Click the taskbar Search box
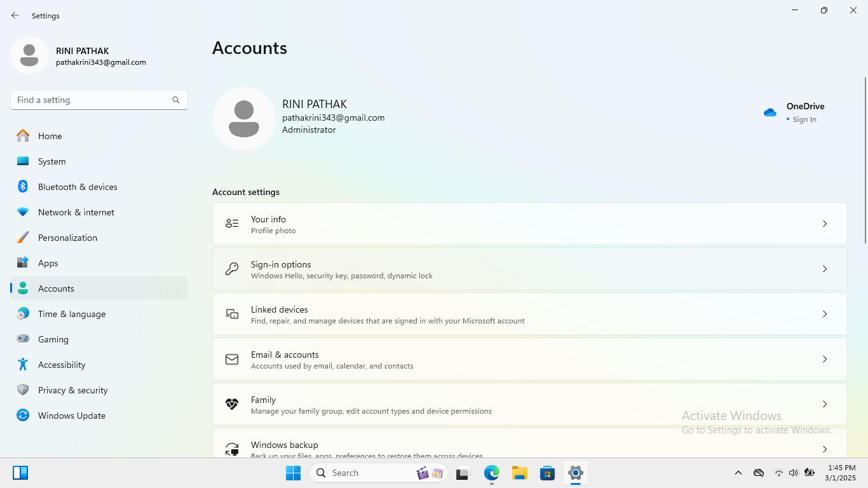 pyautogui.click(x=379, y=473)
